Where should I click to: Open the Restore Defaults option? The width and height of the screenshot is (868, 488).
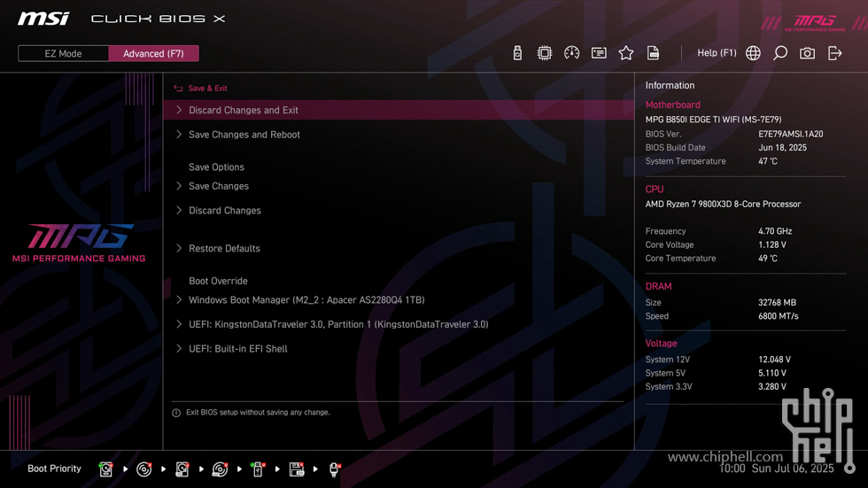[399, 248]
